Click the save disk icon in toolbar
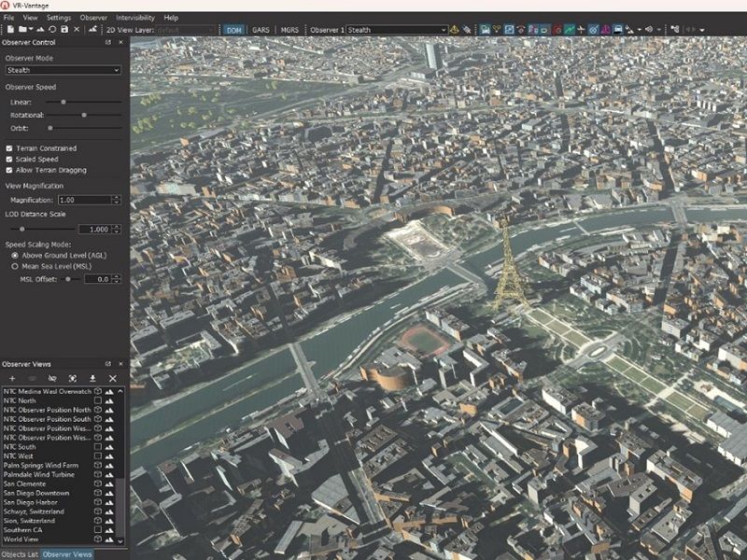 click(x=64, y=30)
